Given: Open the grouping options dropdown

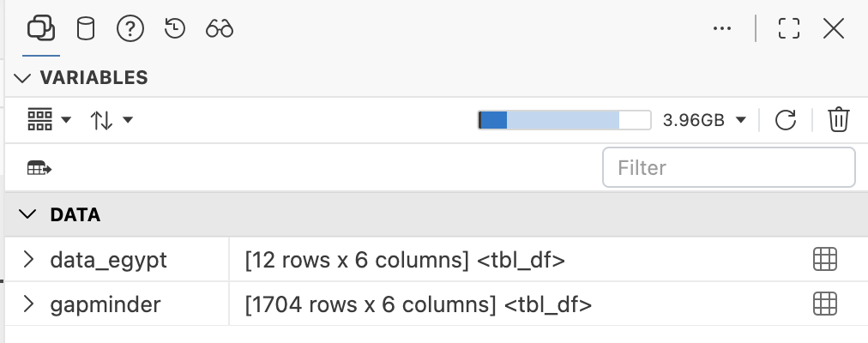Looking at the screenshot, I should [49, 119].
